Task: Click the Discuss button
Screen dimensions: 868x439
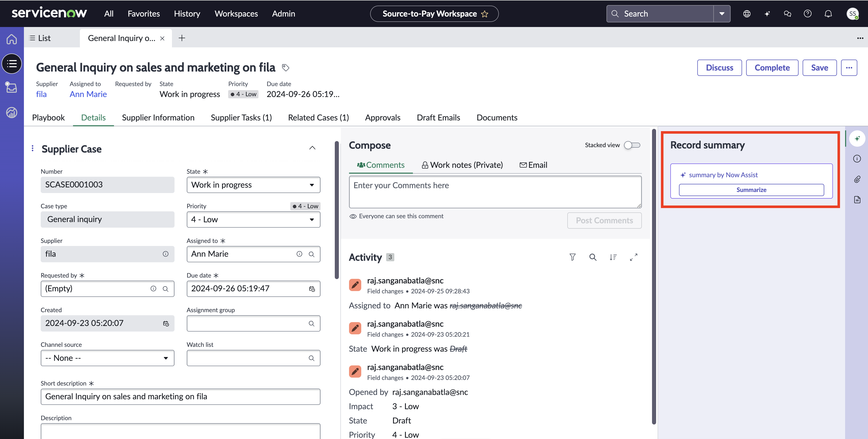Action: (x=719, y=68)
